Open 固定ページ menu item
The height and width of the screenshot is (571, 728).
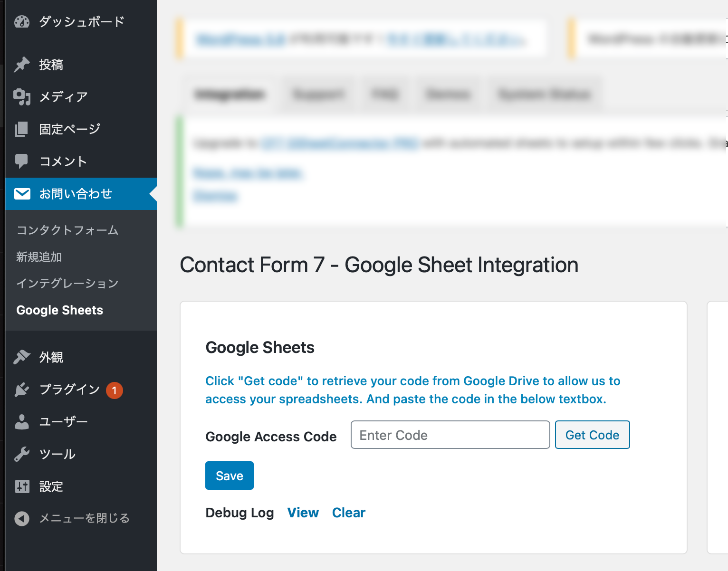pos(81,129)
